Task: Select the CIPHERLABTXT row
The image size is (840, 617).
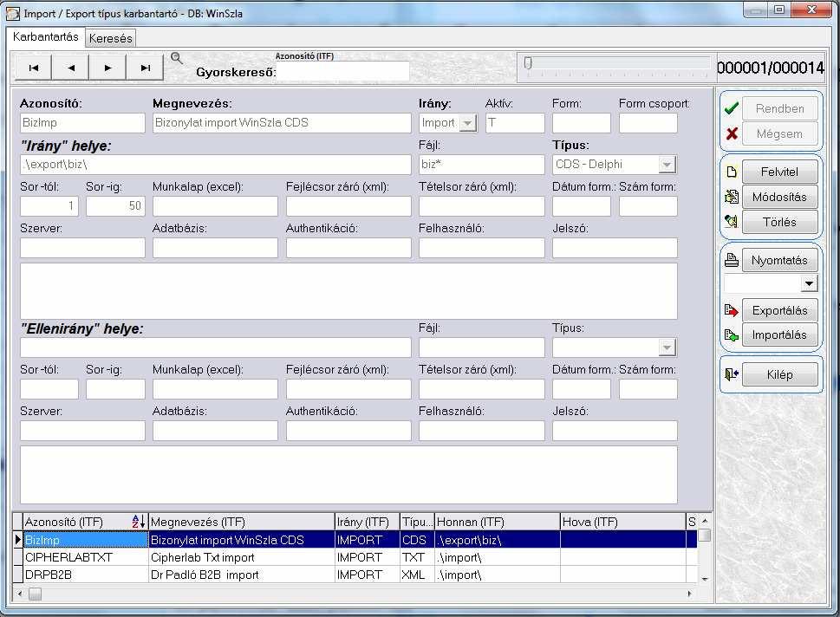Action: pos(355,557)
